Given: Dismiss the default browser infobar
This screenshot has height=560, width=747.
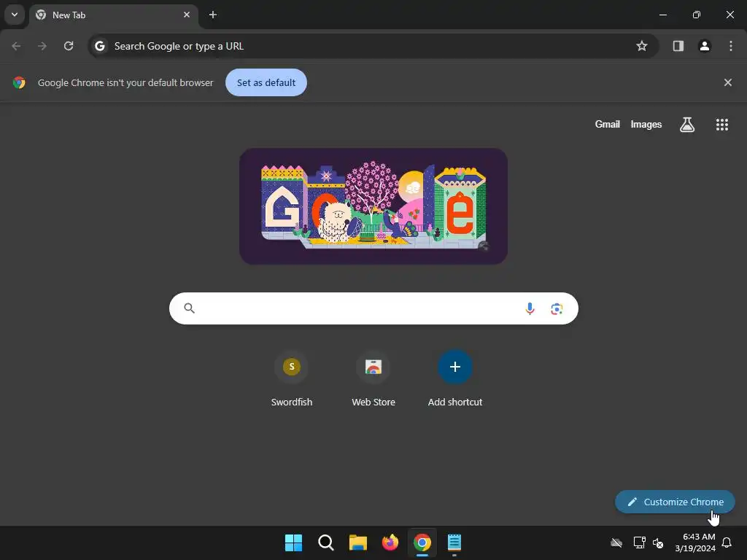Looking at the screenshot, I should point(727,82).
